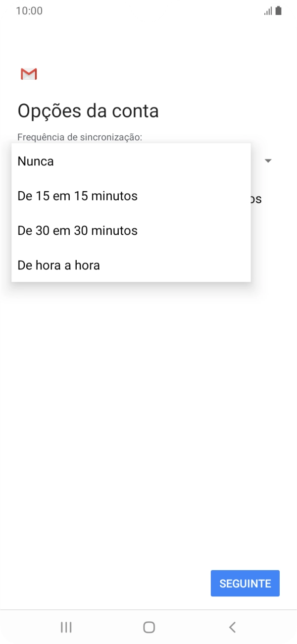The image size is (297, 644).
Task: Tap the Recents button in navigation bar
Action: point(65,626)
